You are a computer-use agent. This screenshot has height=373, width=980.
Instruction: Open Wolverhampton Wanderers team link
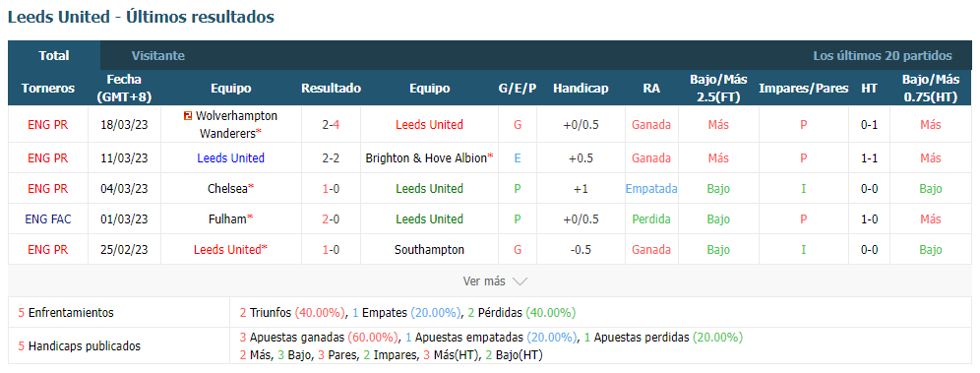230,124
